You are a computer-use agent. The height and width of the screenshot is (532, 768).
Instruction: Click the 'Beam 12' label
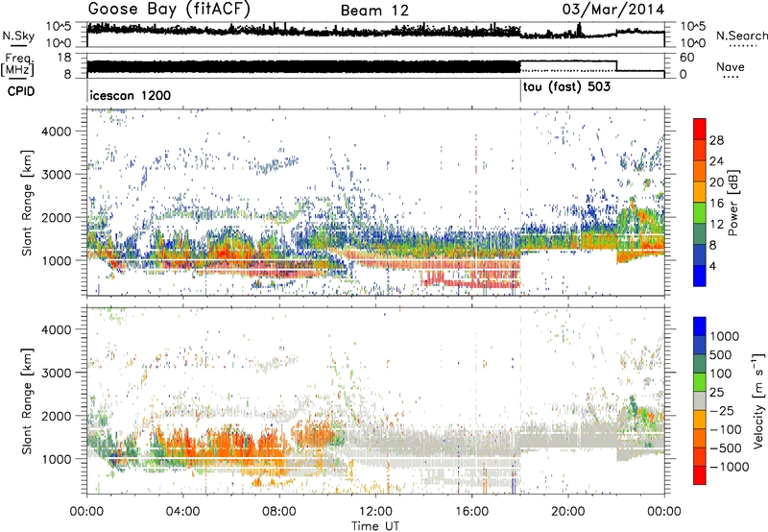tap(374, 11)
